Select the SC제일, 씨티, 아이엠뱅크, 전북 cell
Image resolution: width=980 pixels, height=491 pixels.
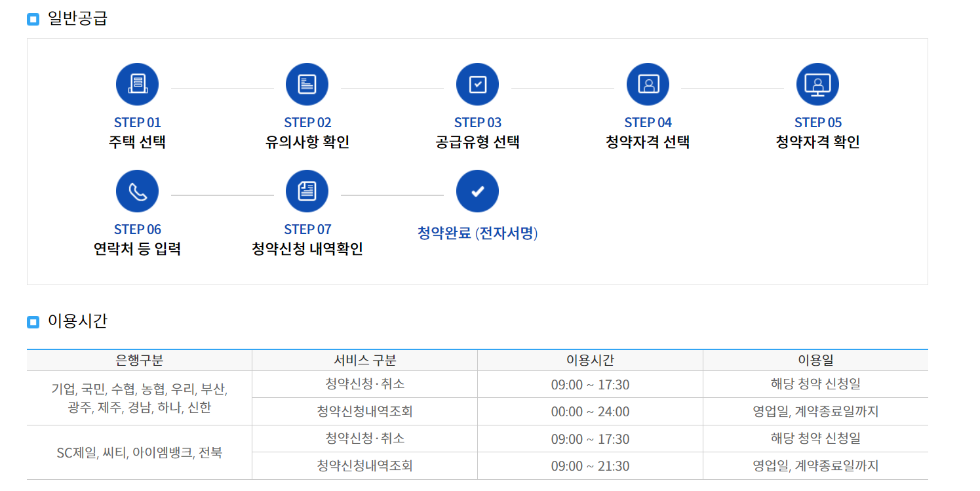[x=140, y=452]
